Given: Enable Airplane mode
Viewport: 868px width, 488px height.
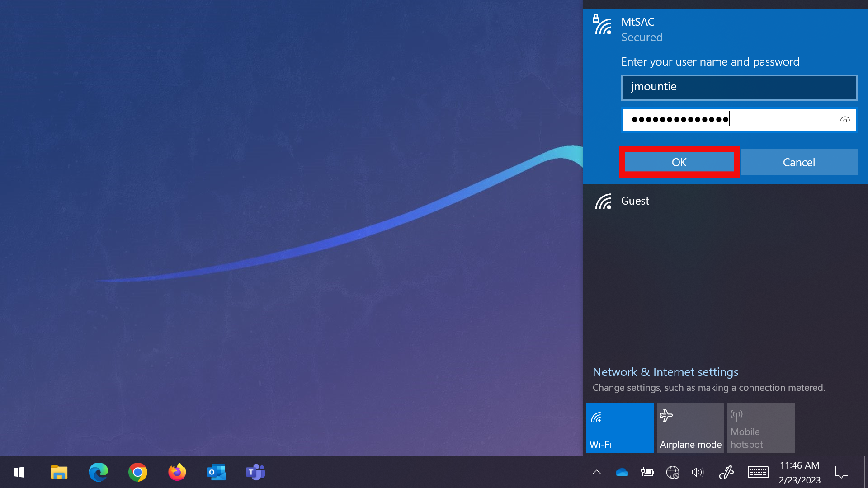Looking at the screenshot, I should pos(690,427).
